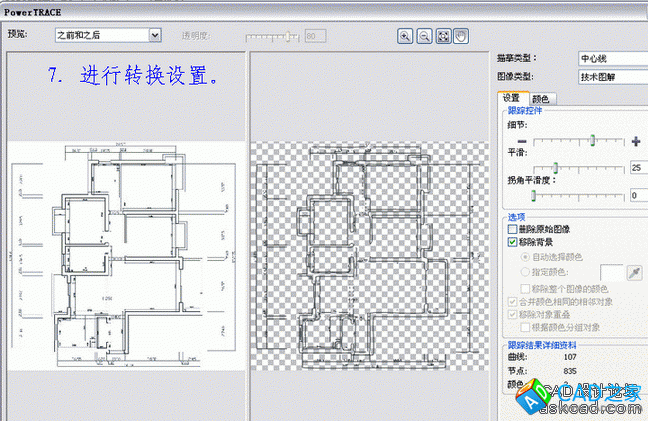The height and width of the screenshot is (421, 648).
Task: Select the pan hand tool
Action: coord(461,36)
